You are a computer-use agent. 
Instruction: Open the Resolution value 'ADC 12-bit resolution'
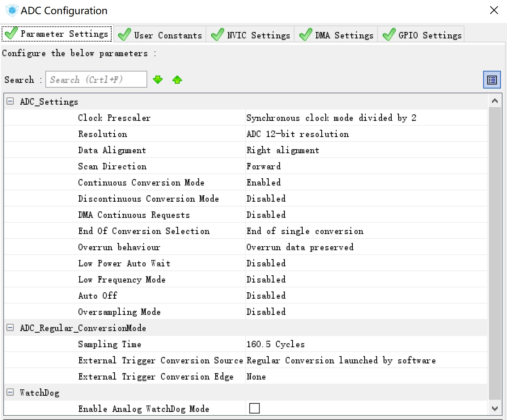coord(297,134)
